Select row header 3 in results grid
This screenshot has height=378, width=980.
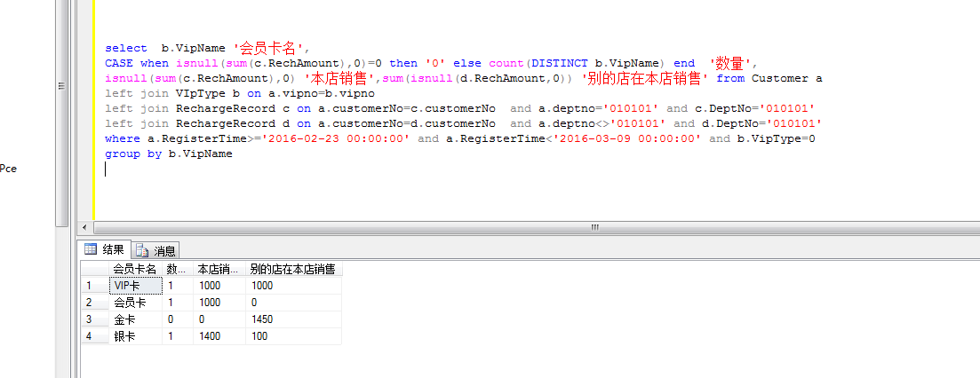pyautogui.click(x=95, y=319)
